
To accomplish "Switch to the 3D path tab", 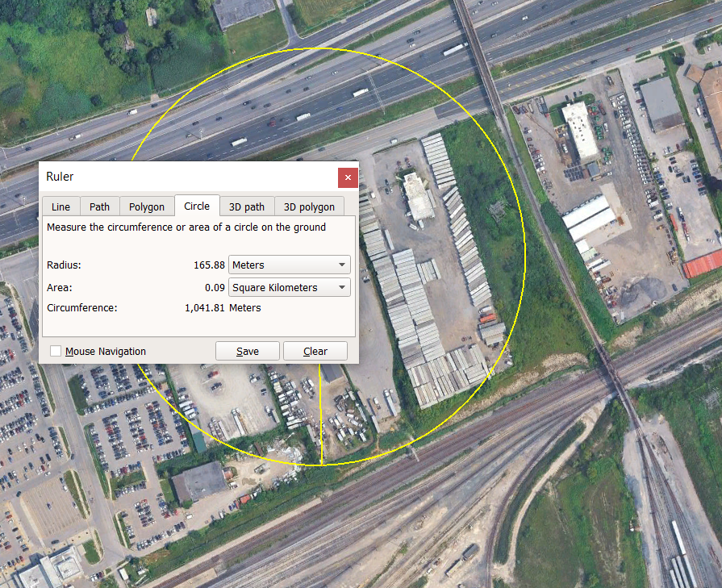I will click(246, 206).
